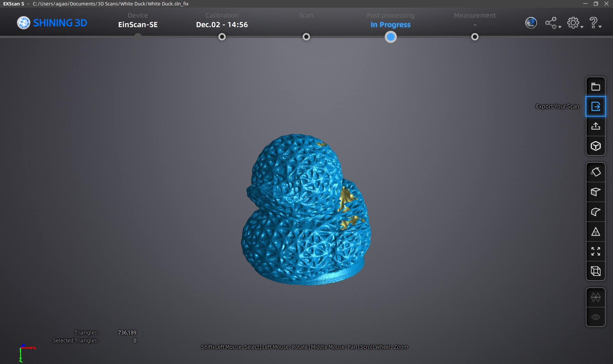Toggle the wireframe cube display
The height and width of the screenshot is (364, 613).
click(x=595, y=271)
